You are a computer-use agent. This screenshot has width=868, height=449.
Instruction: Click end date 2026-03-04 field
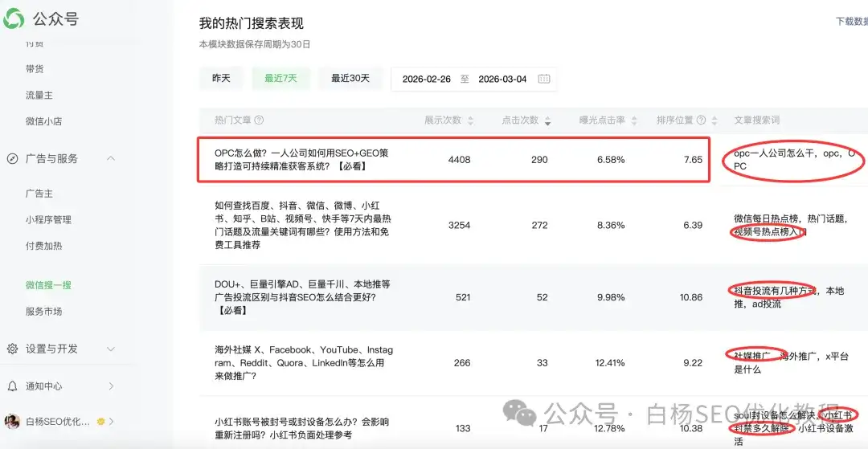pos(502,79)
